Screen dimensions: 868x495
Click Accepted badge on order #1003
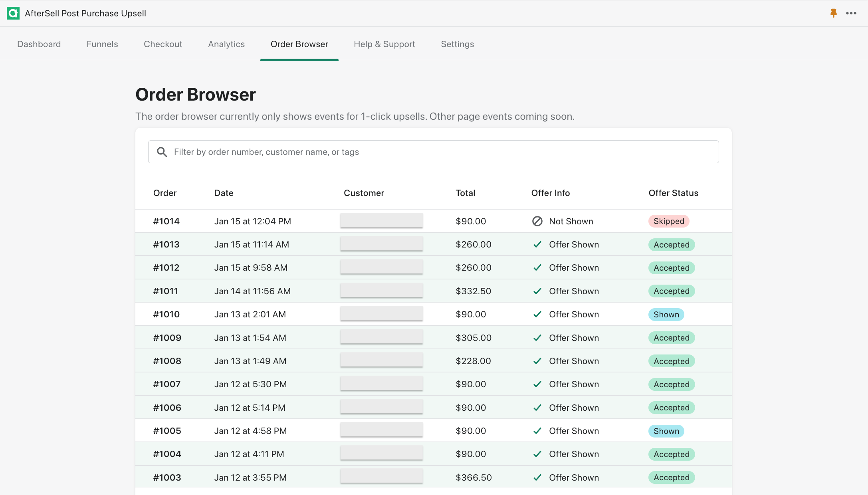671,477
